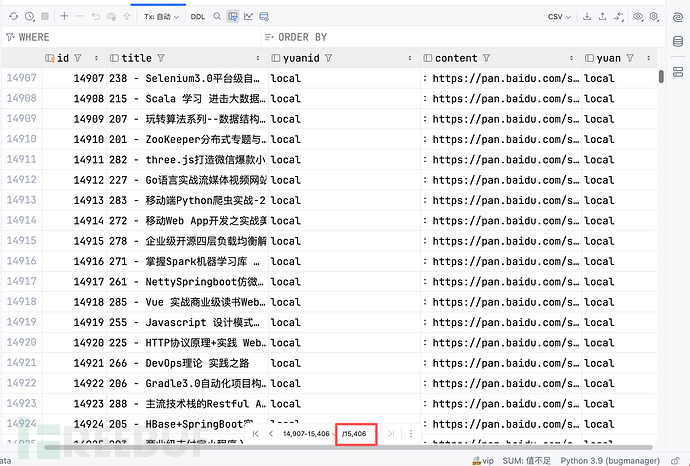The width and height of the screenshot is (690, 466).
Task: Open search with the magnifier icon
Action: tap(217, 16)
